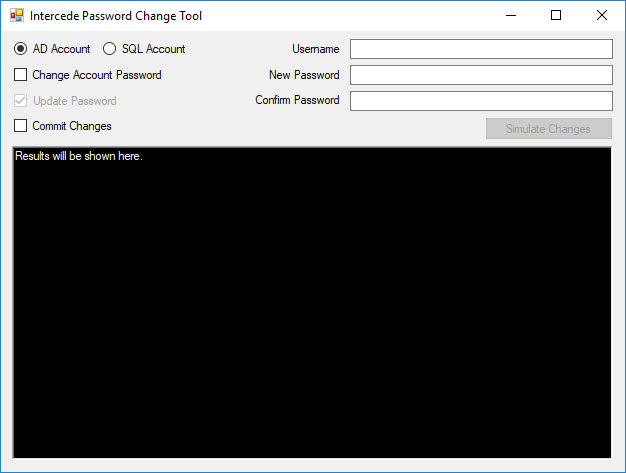Screen dimensions: 626x473
Task: Enable the Change Account Password checkbox
Action: click(20, 75)
